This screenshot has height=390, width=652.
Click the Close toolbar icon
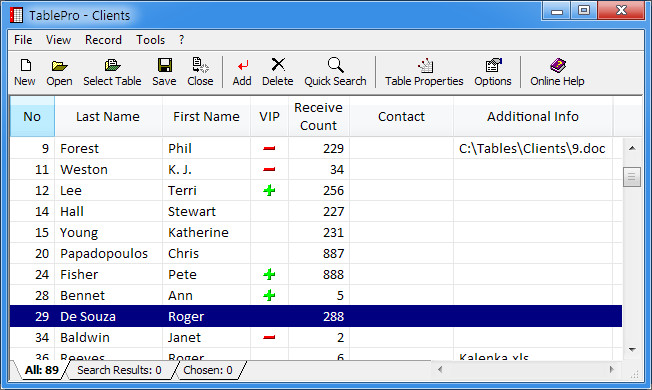[200, 65]
